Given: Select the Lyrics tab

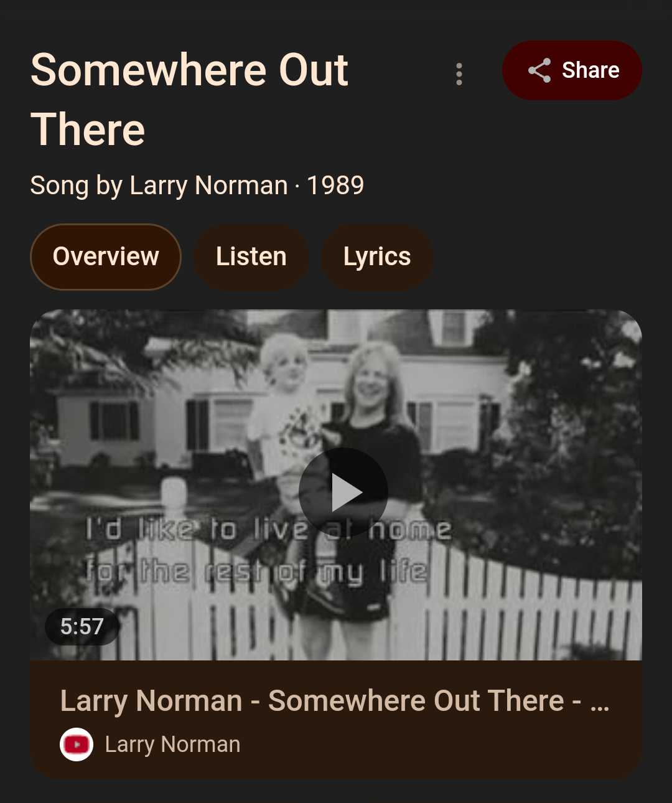Looking at the screenshot, I should [x=377, y=257].
